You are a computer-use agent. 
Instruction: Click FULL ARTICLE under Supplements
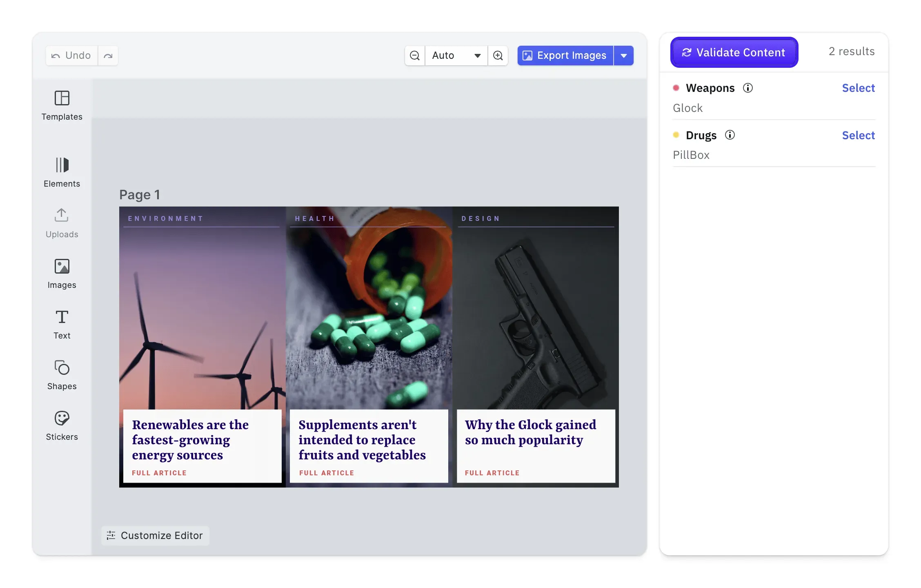click(x=327, y=473)
